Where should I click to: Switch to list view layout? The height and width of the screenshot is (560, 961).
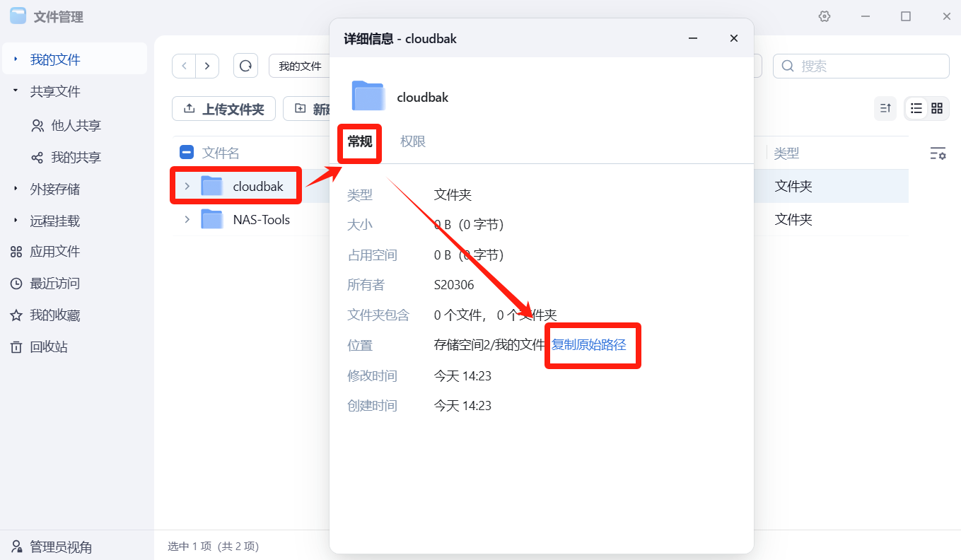[x=916, y=108]
